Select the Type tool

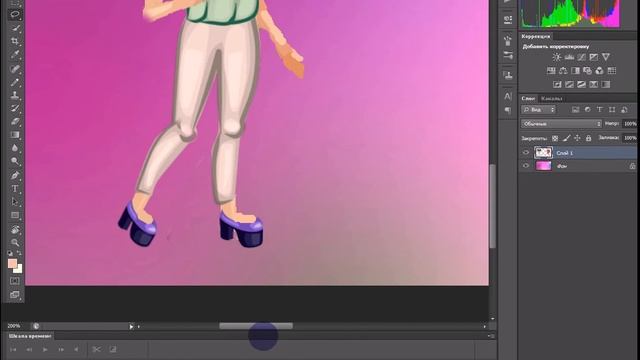[x=15, y=189]
